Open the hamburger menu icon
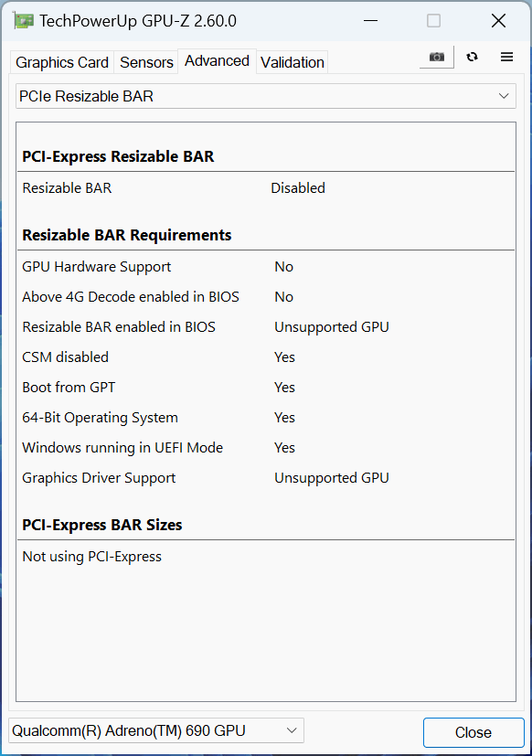This screenshot has width=532, height=756. (506, 57)
